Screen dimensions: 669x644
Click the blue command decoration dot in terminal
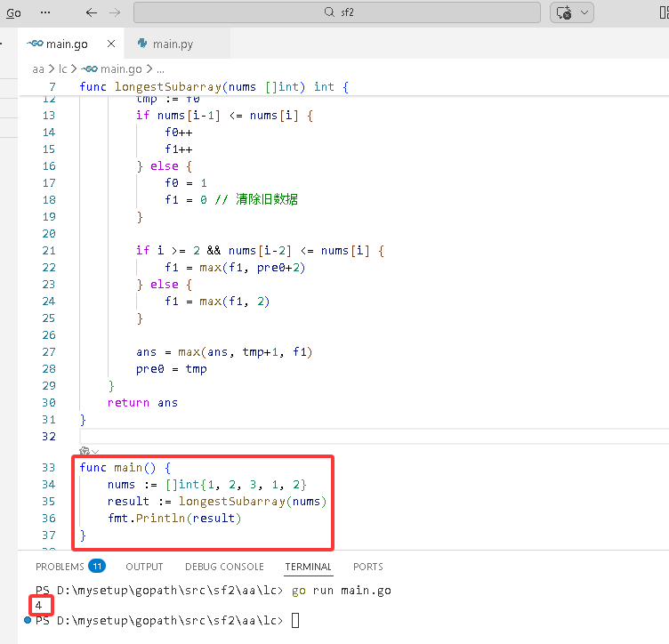(x=28, y=620)
